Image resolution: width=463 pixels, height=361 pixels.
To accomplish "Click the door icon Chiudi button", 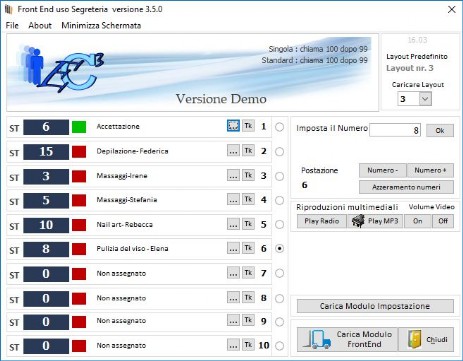I will [426, 339].
